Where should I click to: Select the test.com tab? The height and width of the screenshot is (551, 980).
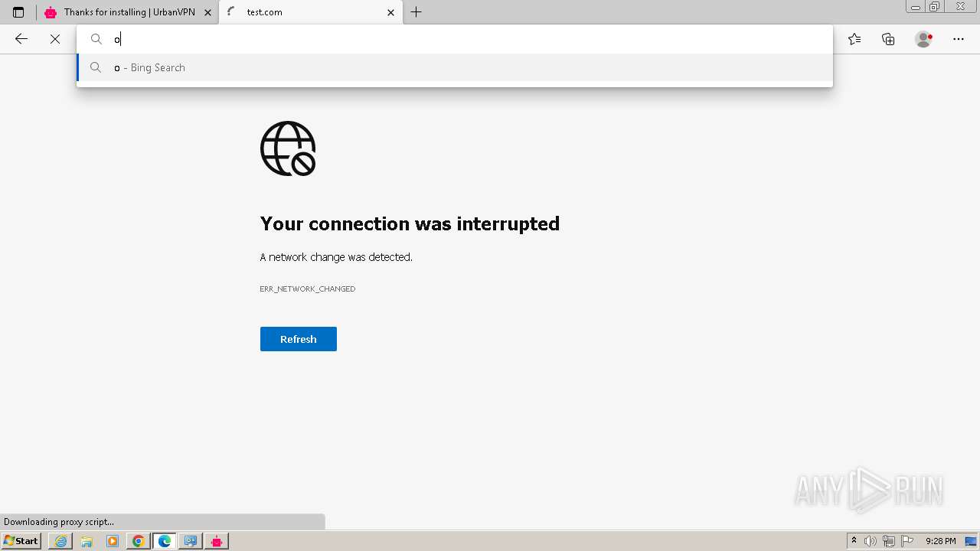(x=311, y=12)
